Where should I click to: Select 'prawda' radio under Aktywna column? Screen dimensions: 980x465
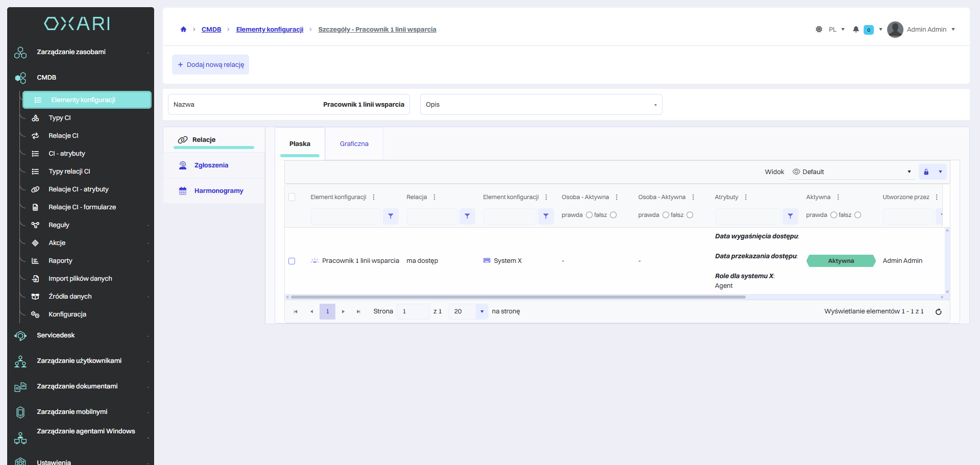pyautogui.click(x=834, y=215)
